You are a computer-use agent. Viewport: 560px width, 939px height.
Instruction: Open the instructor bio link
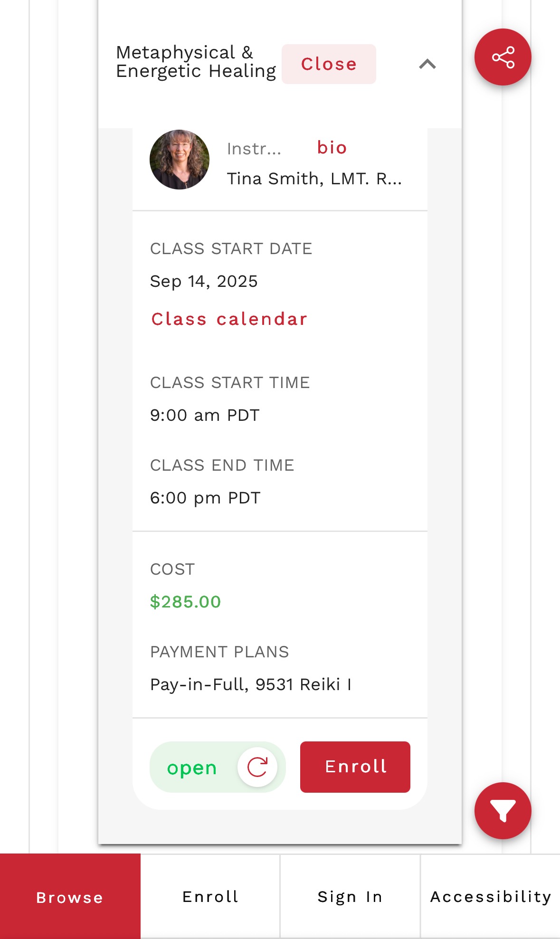pos(332,147)
